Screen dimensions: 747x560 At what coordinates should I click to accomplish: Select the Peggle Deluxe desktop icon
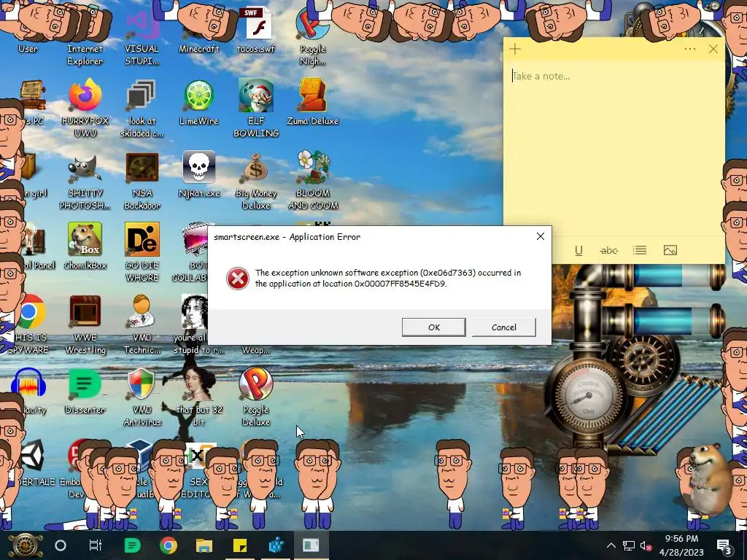256,397
